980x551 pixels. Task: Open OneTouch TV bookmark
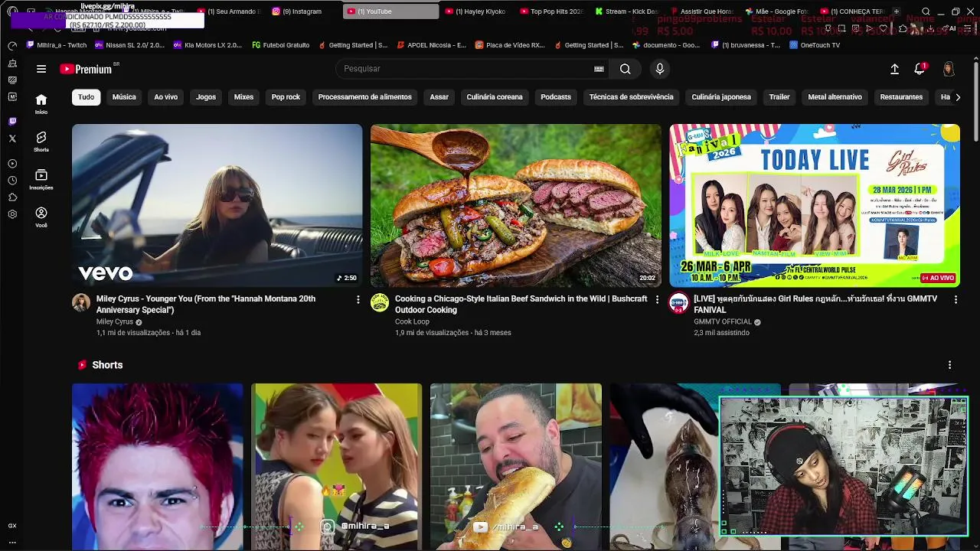[815, 45]
